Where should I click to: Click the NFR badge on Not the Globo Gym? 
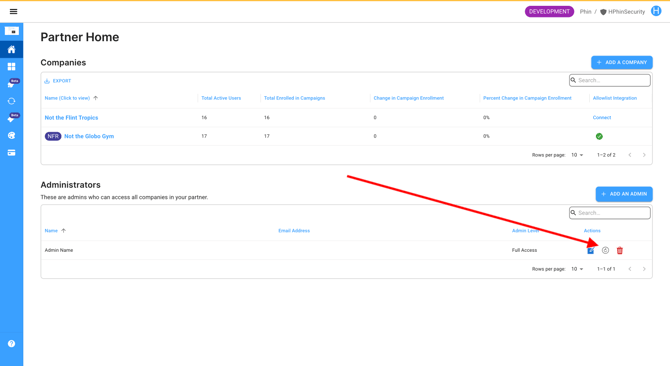(x=53, y=136)
